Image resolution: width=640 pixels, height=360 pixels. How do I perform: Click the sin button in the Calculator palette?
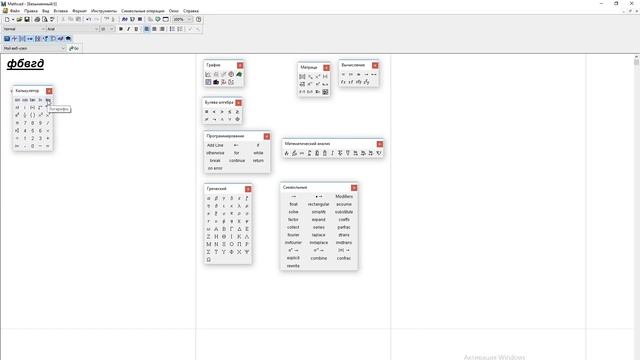point(17,100)
